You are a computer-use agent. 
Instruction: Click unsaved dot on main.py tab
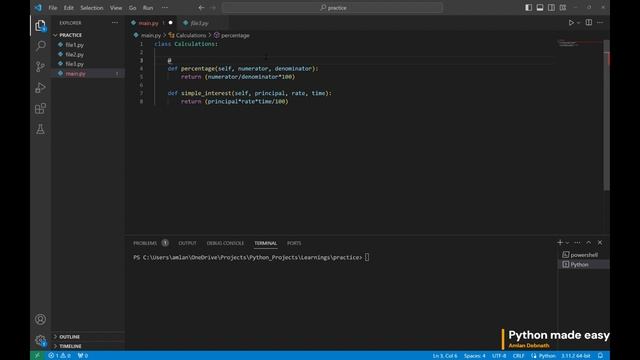coord(171,23)
